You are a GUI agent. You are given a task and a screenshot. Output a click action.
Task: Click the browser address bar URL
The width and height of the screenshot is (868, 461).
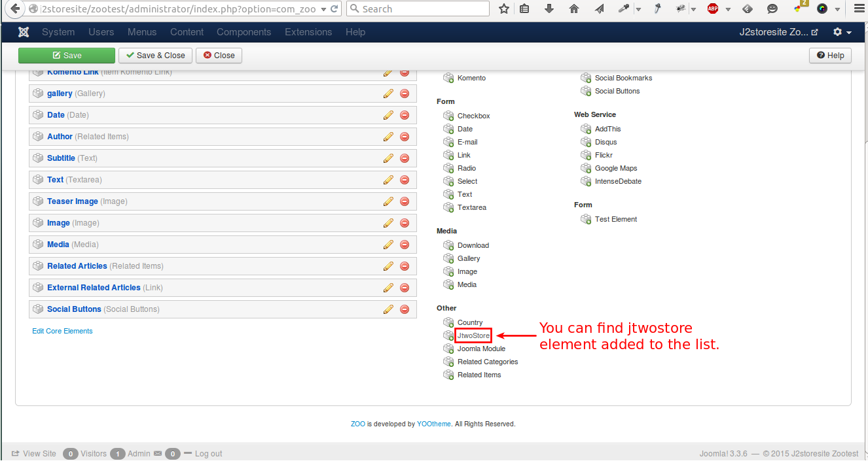tap(178, 9)
